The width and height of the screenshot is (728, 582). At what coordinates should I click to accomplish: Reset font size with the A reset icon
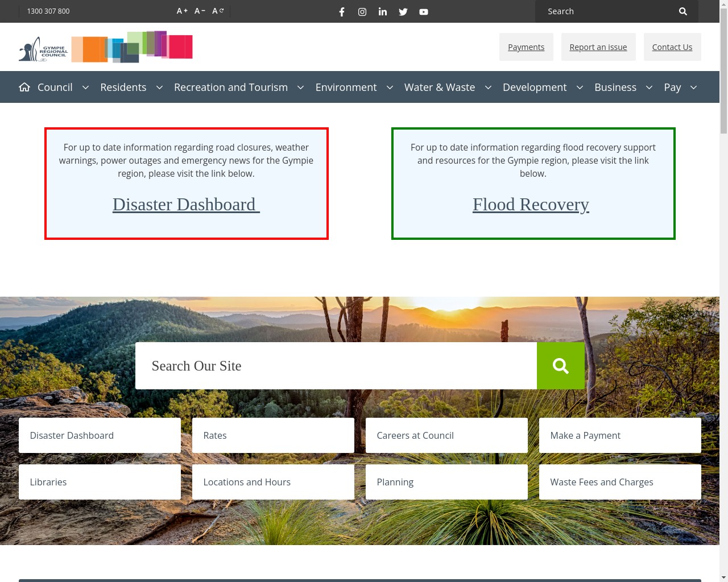coord(218,11)
